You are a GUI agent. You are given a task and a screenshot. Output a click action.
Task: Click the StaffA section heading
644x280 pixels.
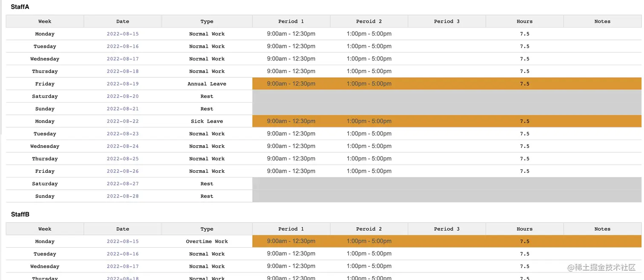(x=20, y=7)
